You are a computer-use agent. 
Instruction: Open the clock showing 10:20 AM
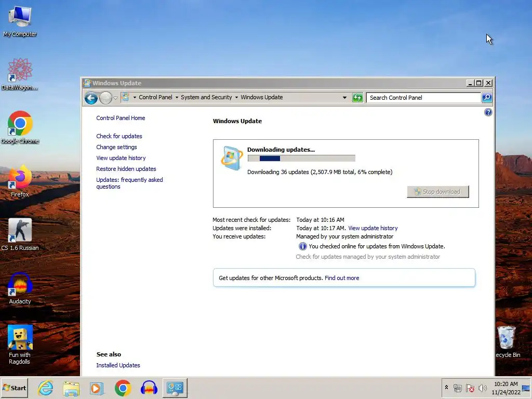coord(506,388)
